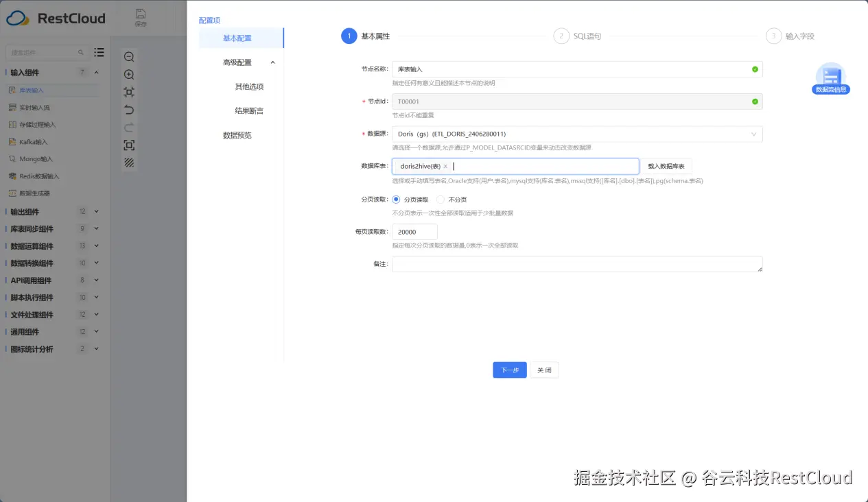This screenshot has width=868, height=502.
Task: Click the fit-to-canvas tool icon
Action: [129, 92]
